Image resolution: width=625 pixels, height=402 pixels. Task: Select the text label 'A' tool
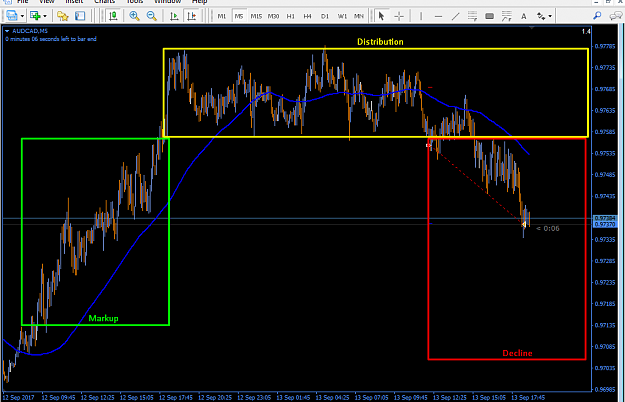pos(524,16)
